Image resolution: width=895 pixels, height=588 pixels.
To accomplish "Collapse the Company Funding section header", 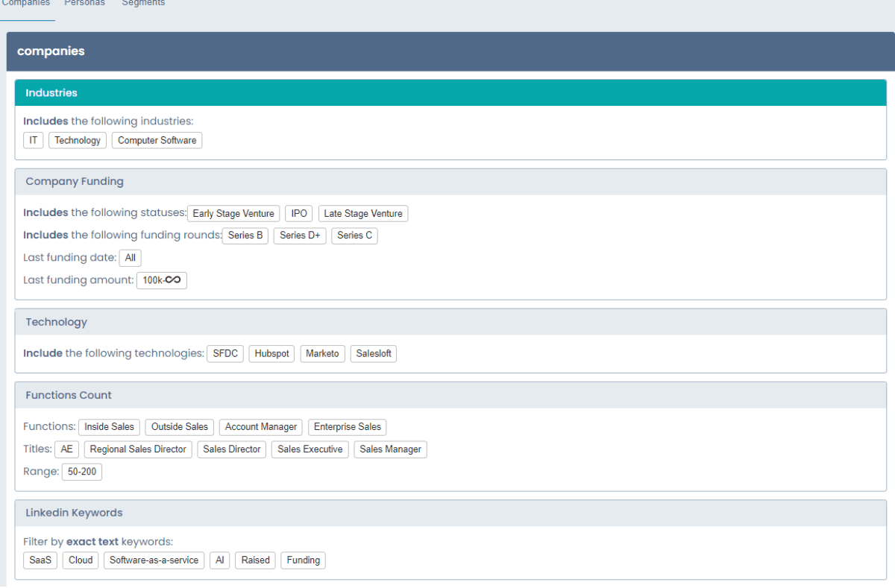I will [x=75, y=182].
